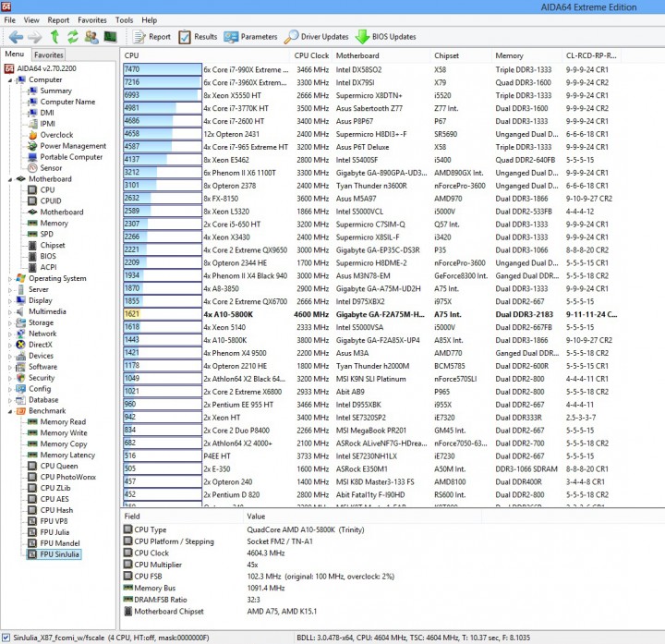
Task: Sort by the CPU Clock column header
Action: pos(311,55)
